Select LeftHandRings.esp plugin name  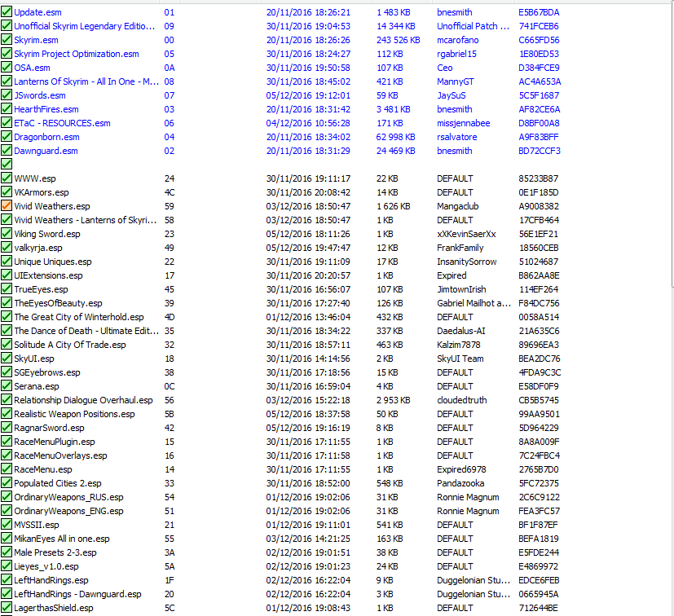51,580
